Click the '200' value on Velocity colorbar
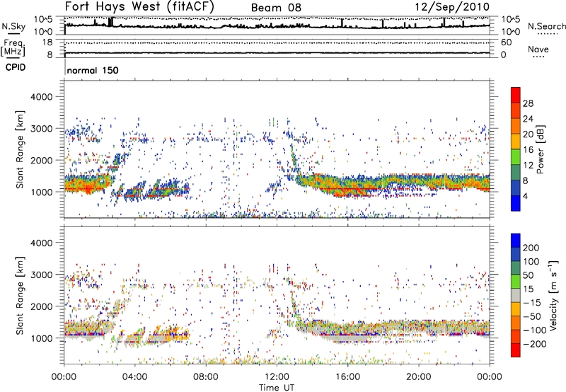 (531, 248)
